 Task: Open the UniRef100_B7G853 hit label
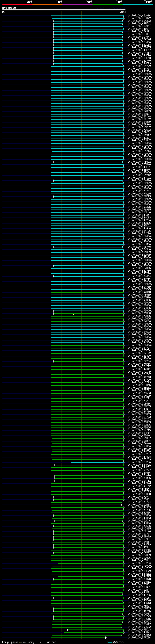point(139,635)
